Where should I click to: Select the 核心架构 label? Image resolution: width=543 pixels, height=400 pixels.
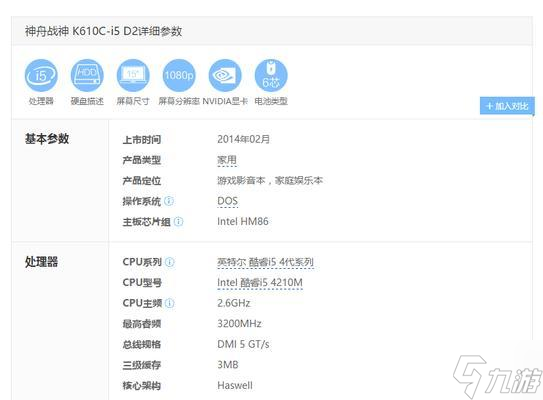142,385
